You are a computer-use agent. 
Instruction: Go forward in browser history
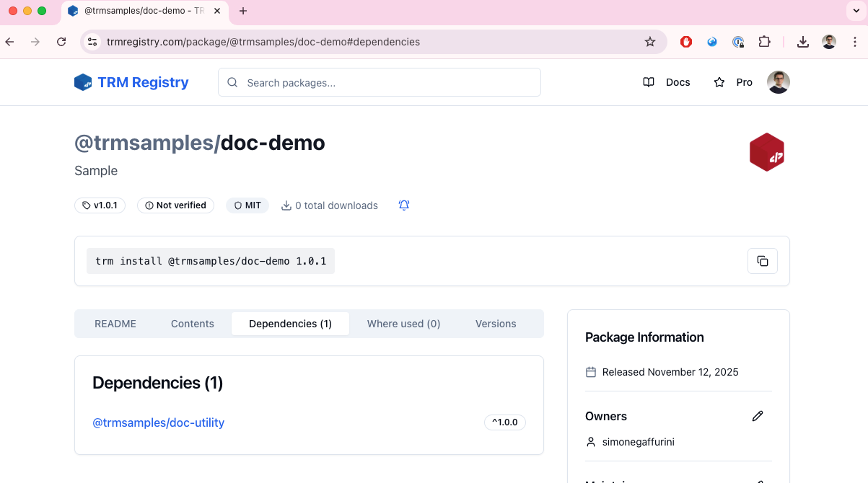35,42
